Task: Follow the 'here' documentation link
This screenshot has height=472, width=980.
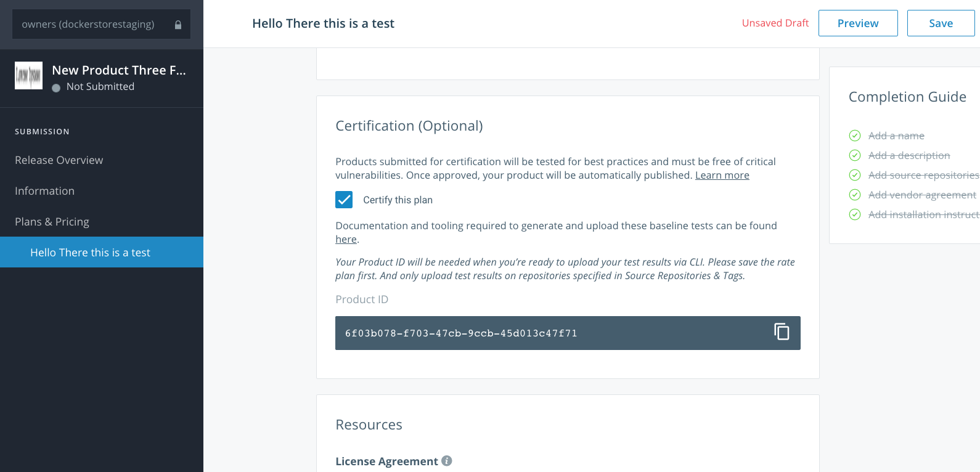Action: [346, 240]
